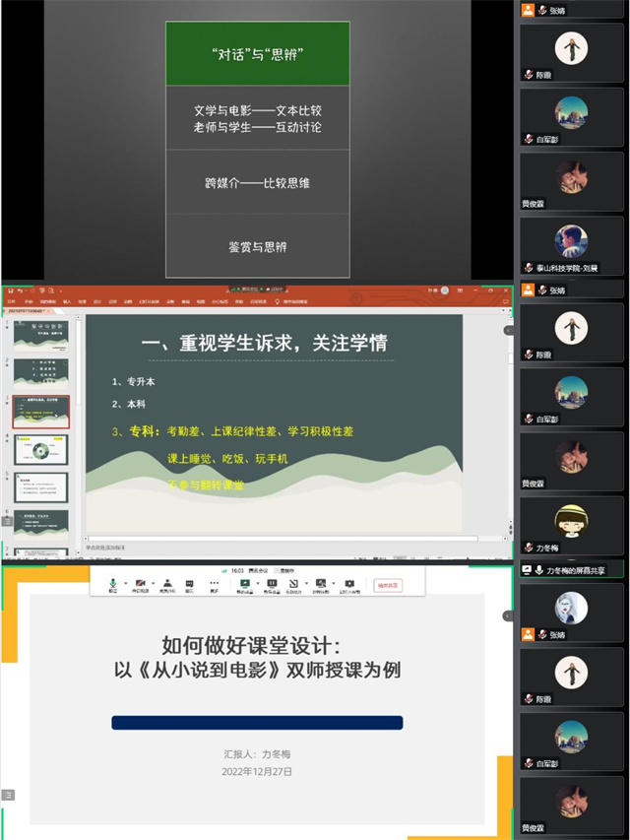Click the "对话"与"思辨" green header box
Viewport: 630px width, 840px height.
point(258,53)
